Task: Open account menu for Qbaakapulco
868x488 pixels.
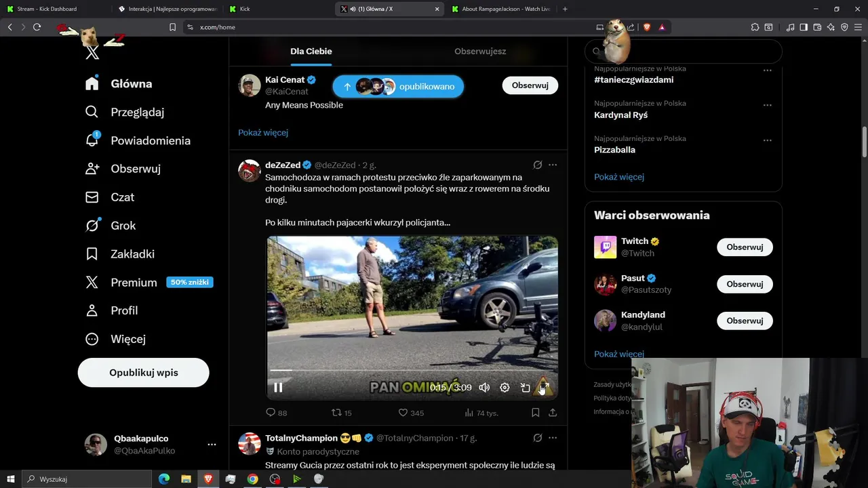Action: 151,445
